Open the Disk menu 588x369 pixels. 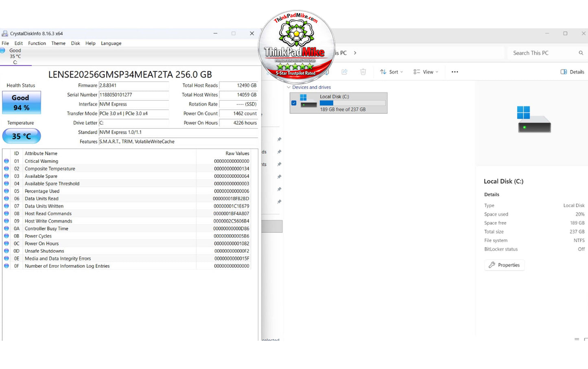tap(76, 43)
